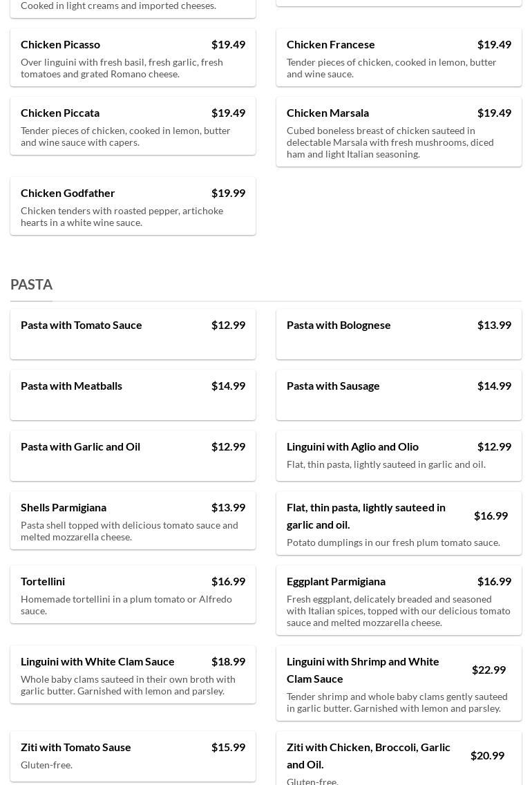
Task: Add Pasta with Bolognese item
Action: tap(399, 334)
